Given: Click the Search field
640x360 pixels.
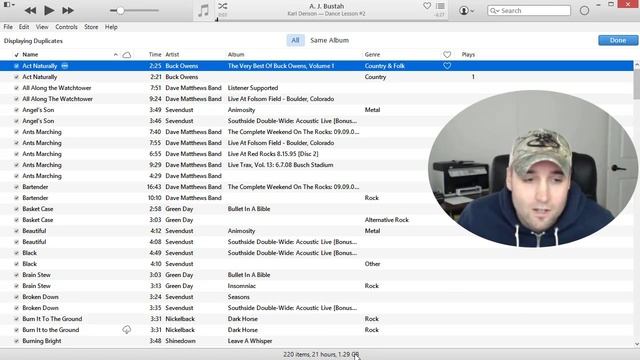Looking at the screenshot, I should 529,11.
